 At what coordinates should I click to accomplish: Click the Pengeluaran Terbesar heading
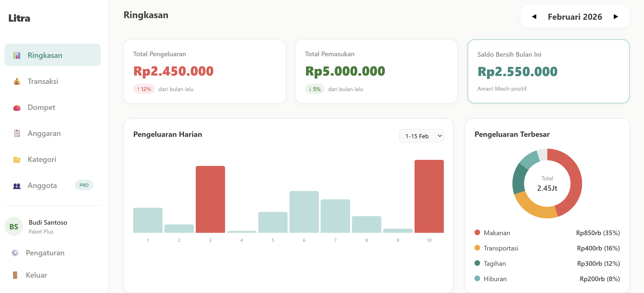(512, 134)
